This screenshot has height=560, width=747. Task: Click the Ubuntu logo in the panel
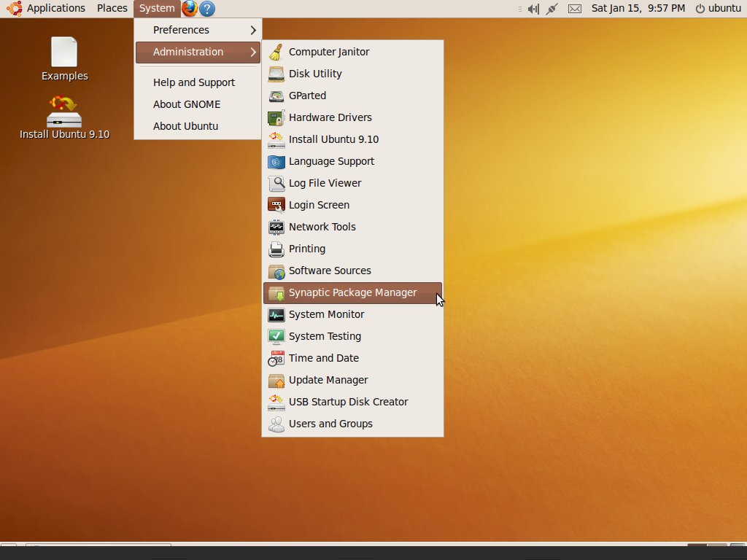(15, 8)
